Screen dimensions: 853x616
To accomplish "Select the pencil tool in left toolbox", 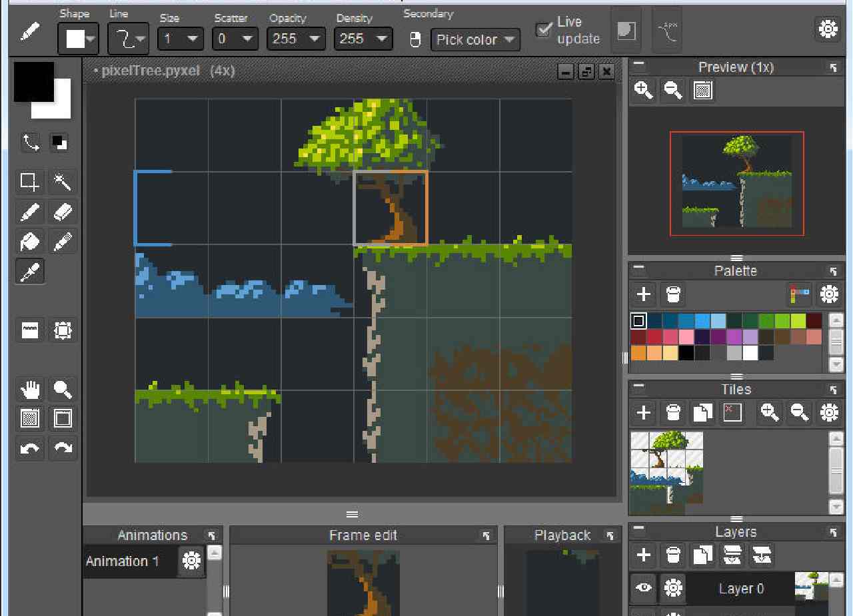I will coord(30,212).
